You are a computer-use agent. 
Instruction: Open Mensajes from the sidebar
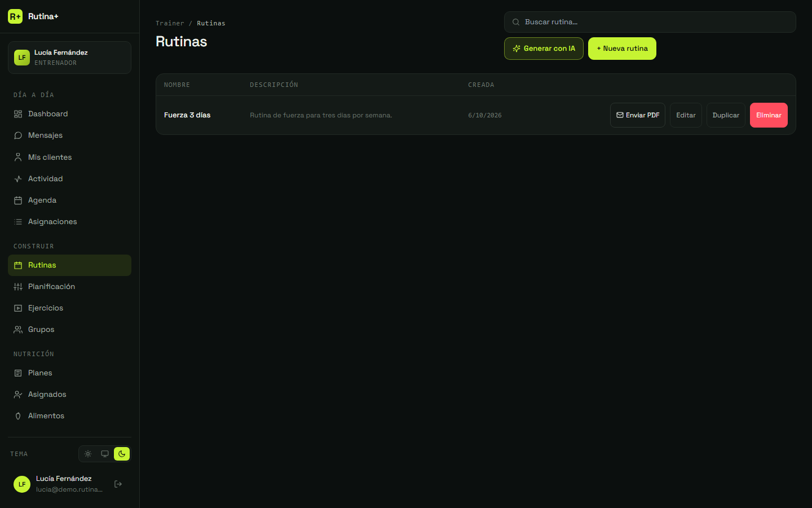pyautogui.click(x=69, y=135)
